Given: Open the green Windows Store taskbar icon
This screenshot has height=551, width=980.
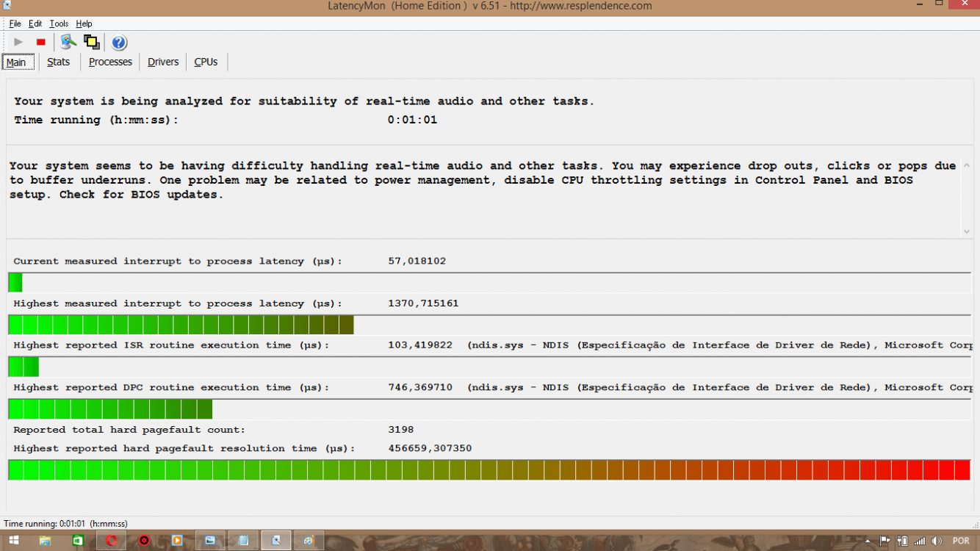Looking at the screenshot, I should (78, 541).
